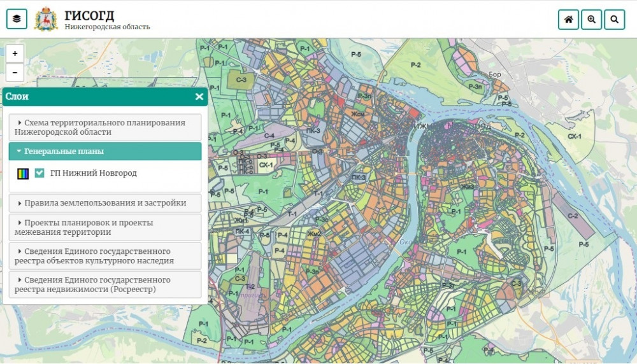Collapse the Генеральные планы section
The width and height of the screenshot is (637, 364).
pos(105,151)
